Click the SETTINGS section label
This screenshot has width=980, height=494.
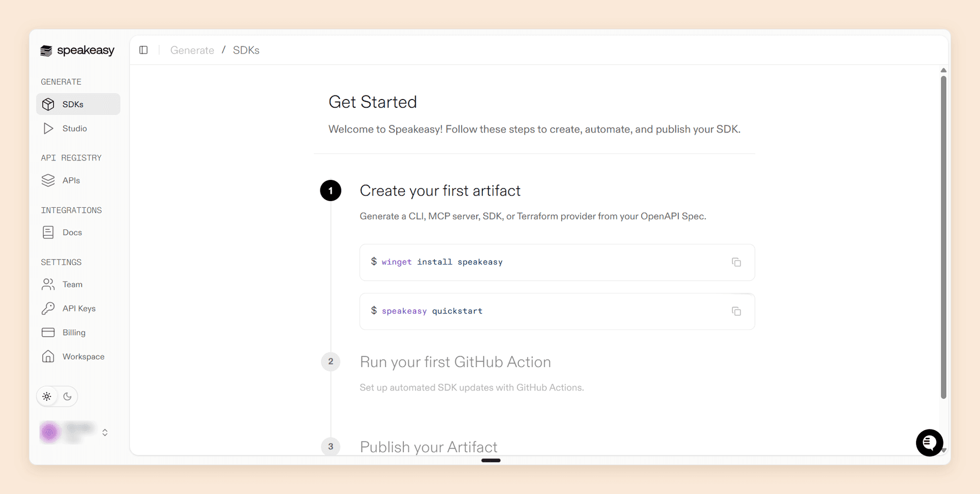pyautogui.click(x=61, y=262)
